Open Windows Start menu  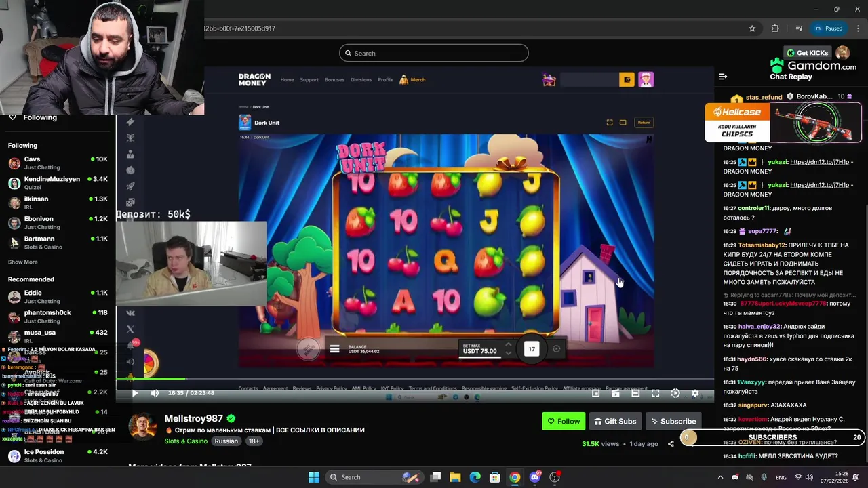pyautogui.click(x=314, y=477)
